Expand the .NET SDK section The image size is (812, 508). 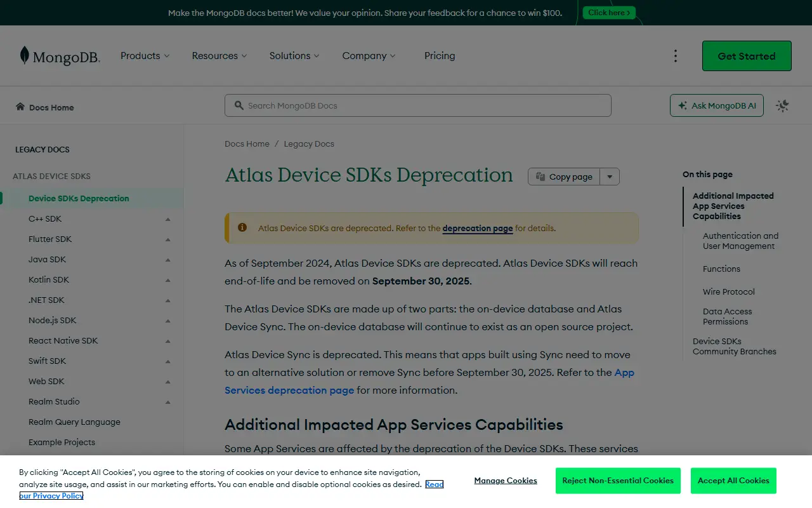coord(168,300)
